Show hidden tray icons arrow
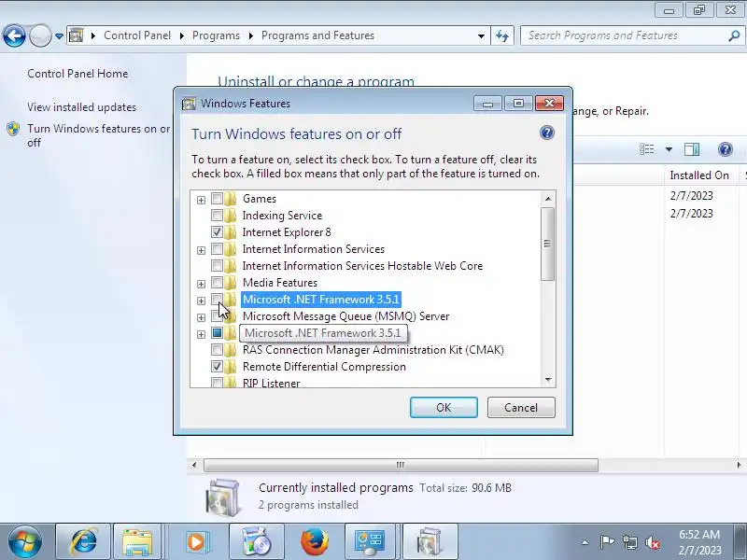747x560 pixels. 585,542
